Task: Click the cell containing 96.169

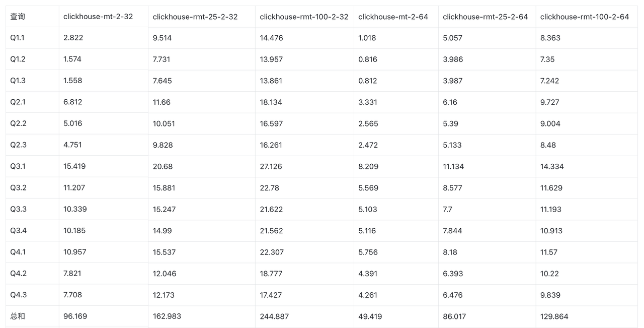Action: 75,316
